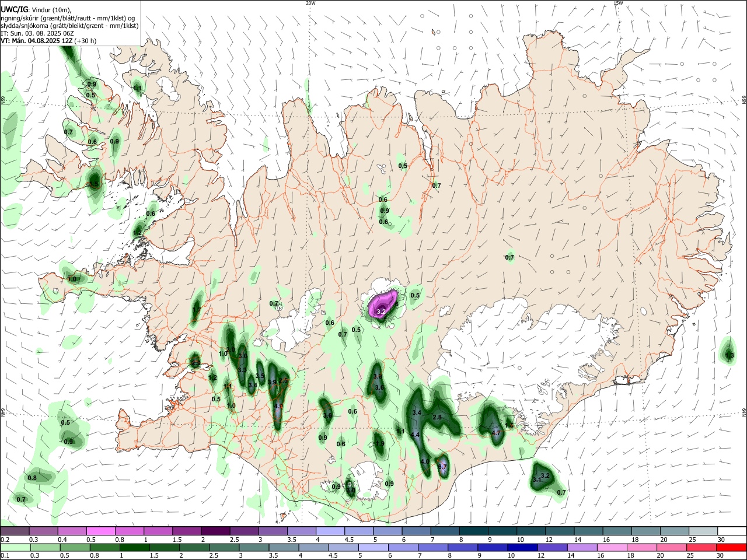Click the bright red swatch ending the lower legend
This screenshot has width=747, height=560.
click(732, 547)
